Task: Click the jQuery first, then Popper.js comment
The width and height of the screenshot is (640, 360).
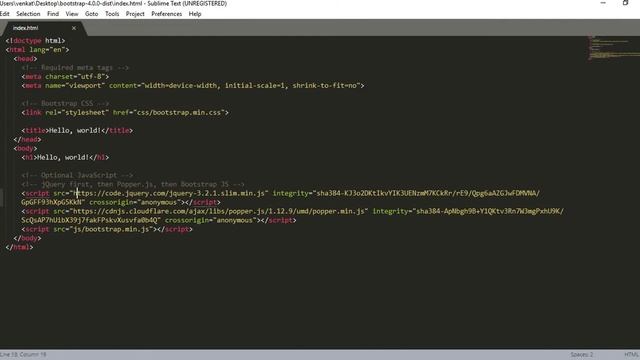Action: (x=133, y=184)
